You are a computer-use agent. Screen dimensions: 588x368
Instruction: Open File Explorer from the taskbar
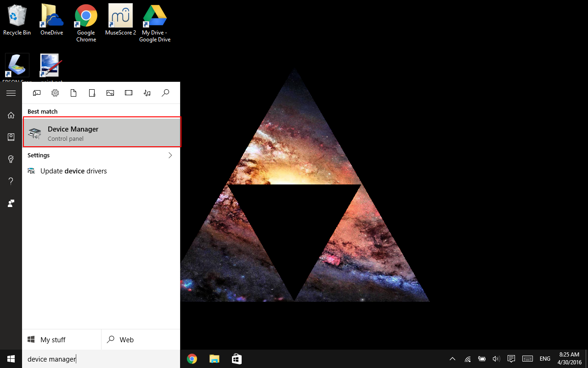click(214, 359)
